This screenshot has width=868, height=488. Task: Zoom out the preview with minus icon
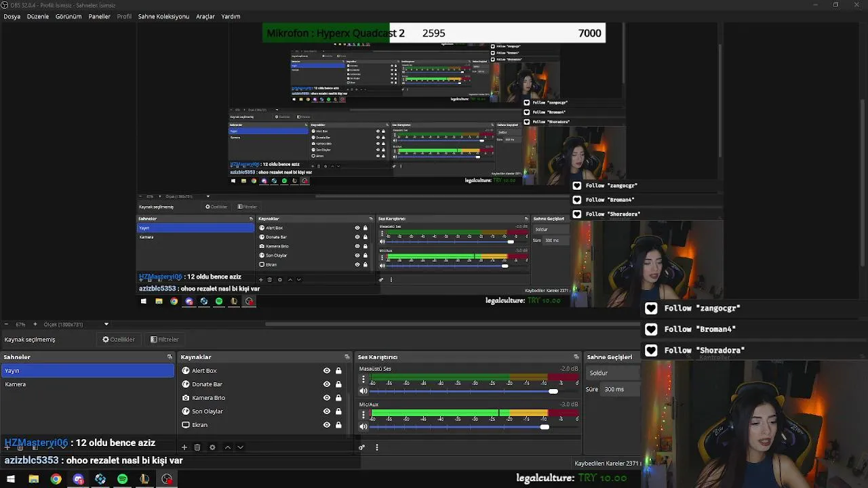(6, 325)
